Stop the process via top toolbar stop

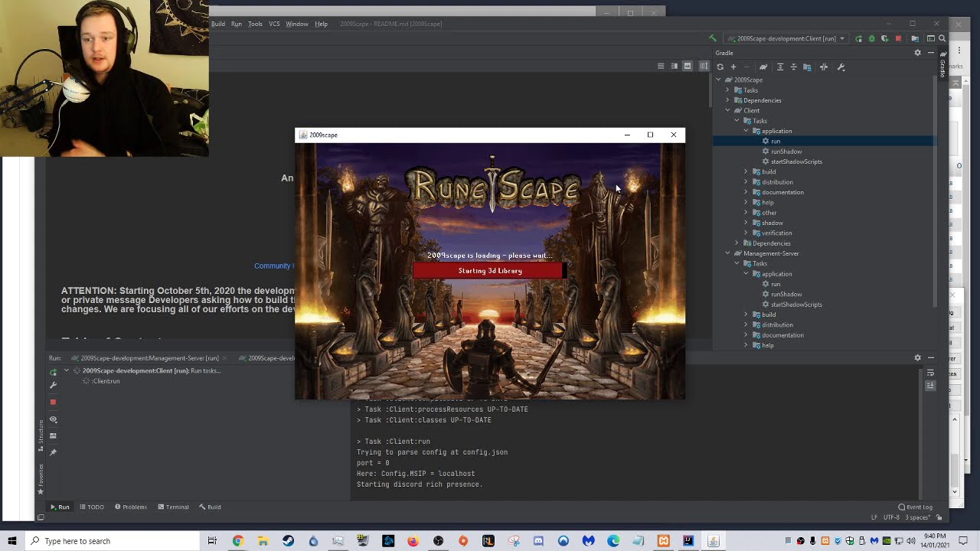(898, 38)
